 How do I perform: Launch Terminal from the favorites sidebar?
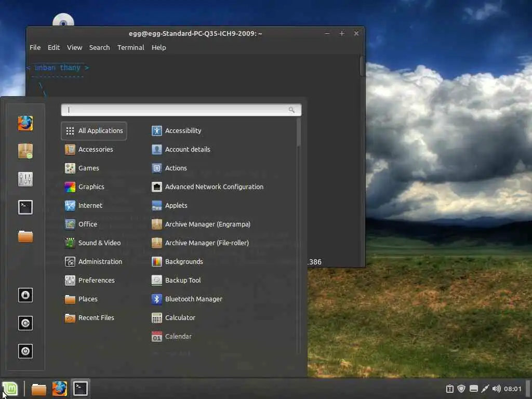tap(25, 207)
